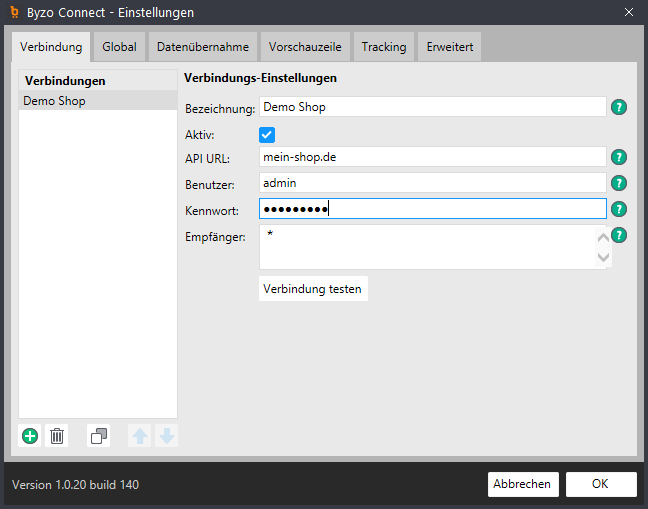Click help icon beside Kennwort field
Image resolution: width=648 pixels, height=509 pixels.
tap(619, 209)
